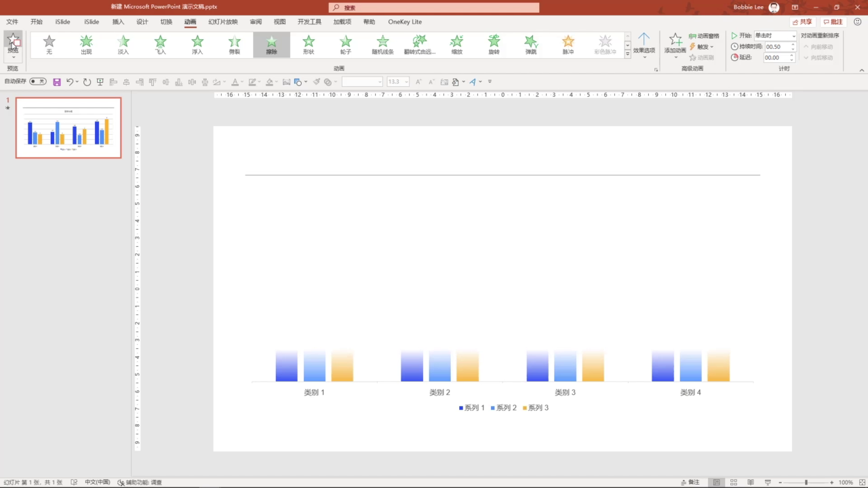Switch to Reading view icon
Screen dimensions: 868x488
click(x=750, y=482)
